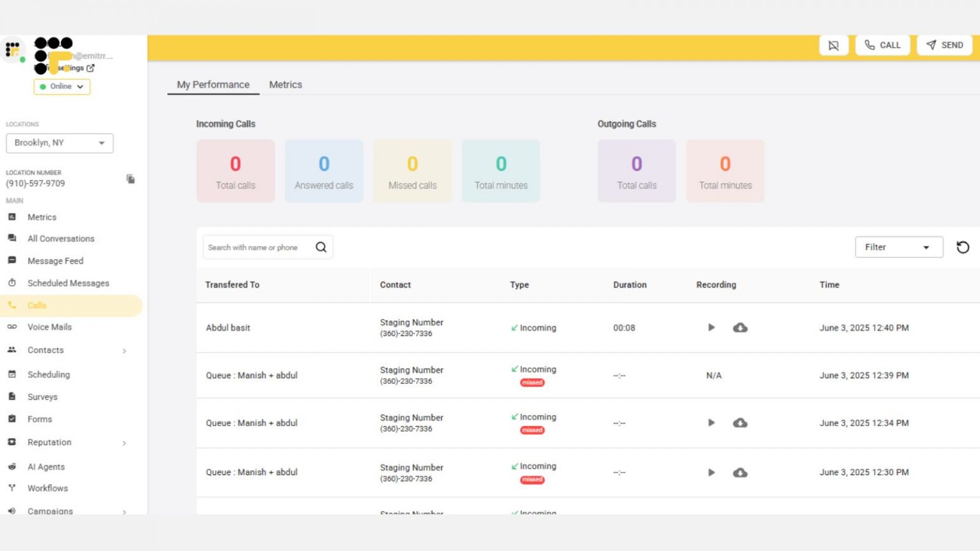Open the Surveys section
980x551 pixels.
point(42,397)
